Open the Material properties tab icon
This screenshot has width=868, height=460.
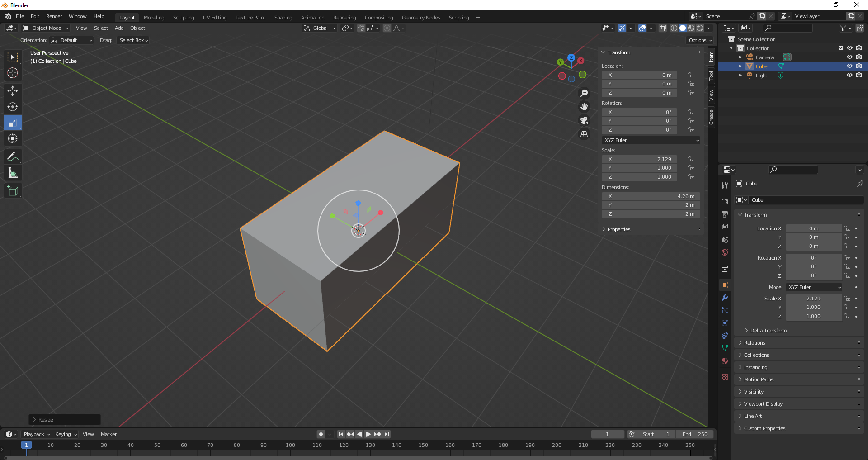coord(725,361)
